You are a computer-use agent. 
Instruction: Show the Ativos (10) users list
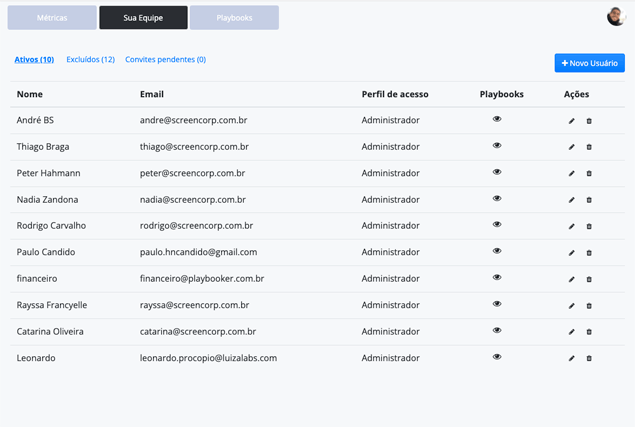[x=34, y=60]
